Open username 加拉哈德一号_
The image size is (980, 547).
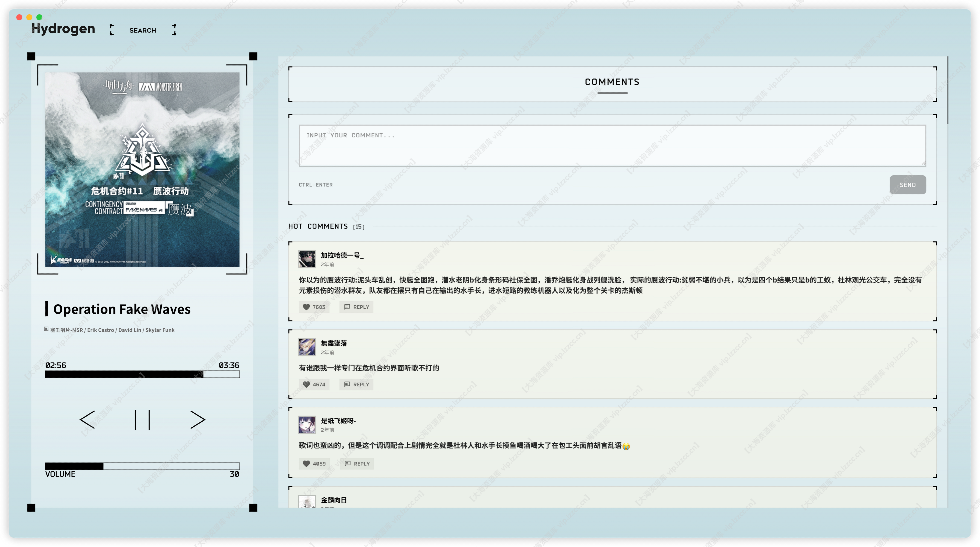coord(342,255)
